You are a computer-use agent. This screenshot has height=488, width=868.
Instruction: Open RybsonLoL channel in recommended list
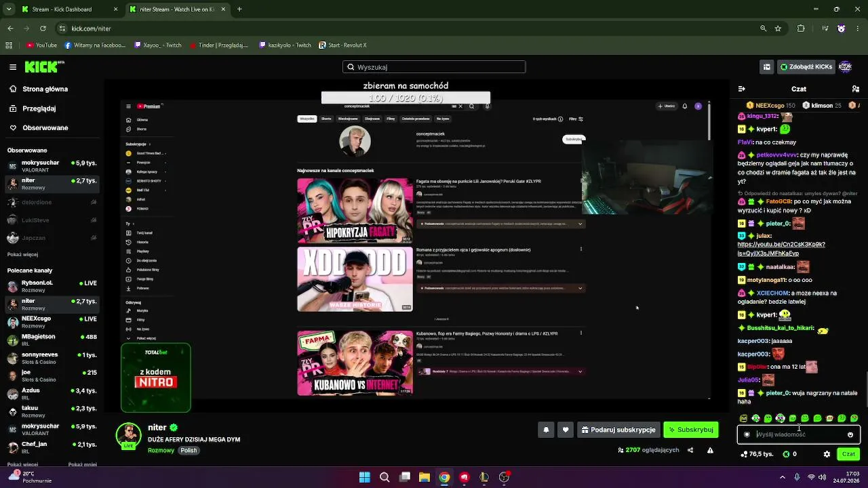tap(52, 286)
